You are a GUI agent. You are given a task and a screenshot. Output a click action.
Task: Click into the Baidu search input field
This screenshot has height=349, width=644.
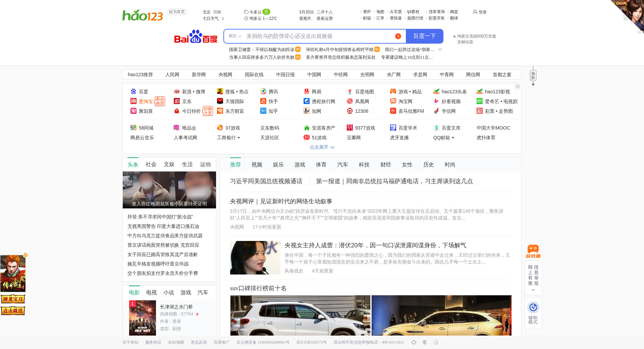pos(319,36)
